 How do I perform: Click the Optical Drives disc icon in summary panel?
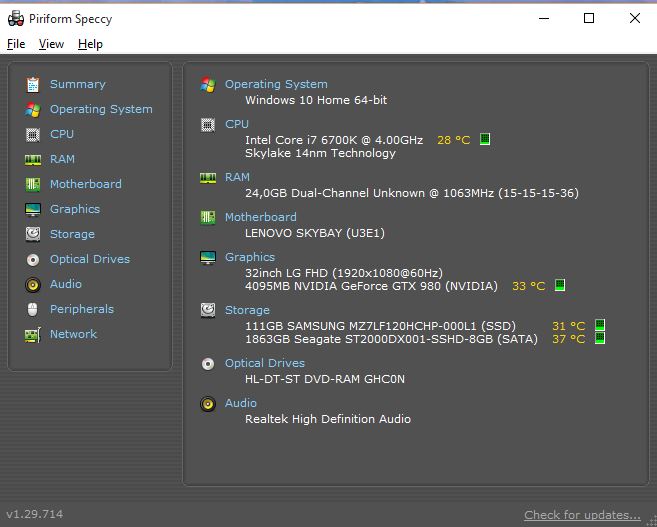click(208, 364)
